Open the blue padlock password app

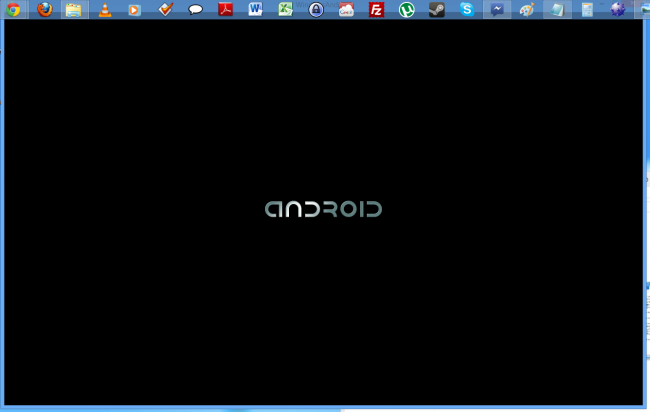[x=316, y=10]
